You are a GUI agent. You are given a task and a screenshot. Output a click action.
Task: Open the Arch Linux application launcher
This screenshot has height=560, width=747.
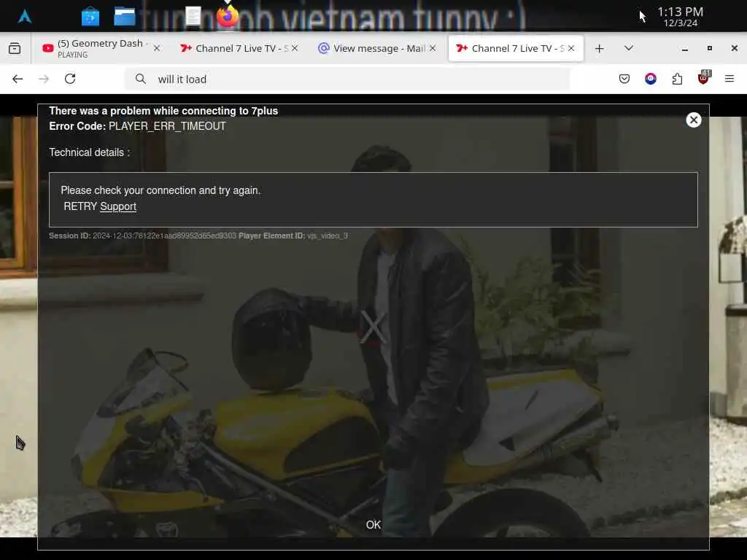[25, 16]
